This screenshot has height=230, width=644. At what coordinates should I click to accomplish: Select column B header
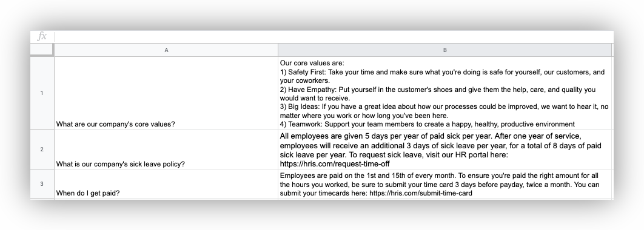click(x=445, y=50)
